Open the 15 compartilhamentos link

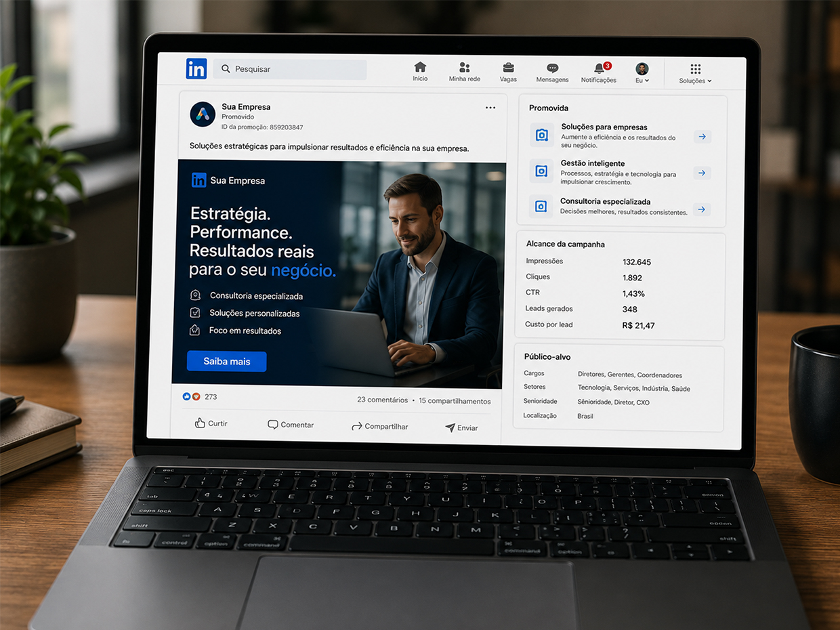click(455, 401)
